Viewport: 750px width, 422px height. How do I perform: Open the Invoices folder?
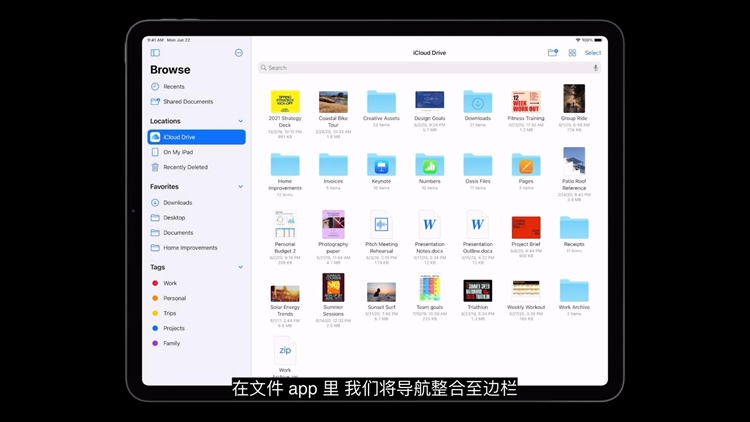[x=333, y=165]
